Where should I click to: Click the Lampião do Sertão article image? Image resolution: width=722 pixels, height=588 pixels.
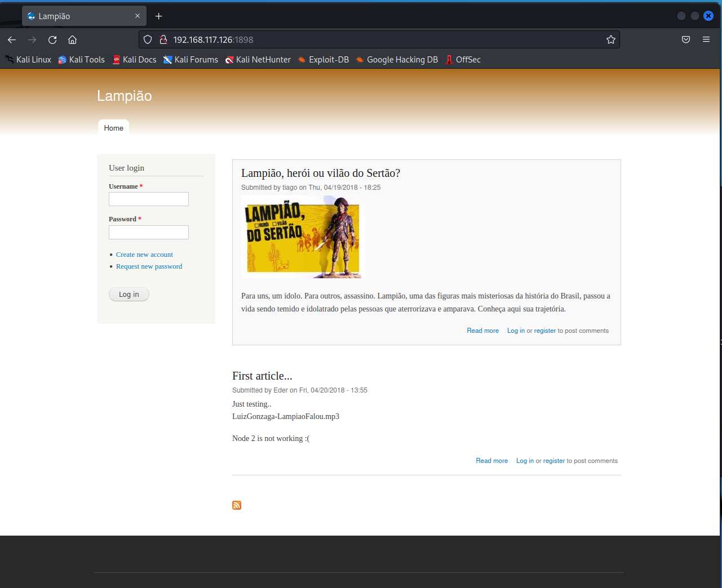click(303, 237)
